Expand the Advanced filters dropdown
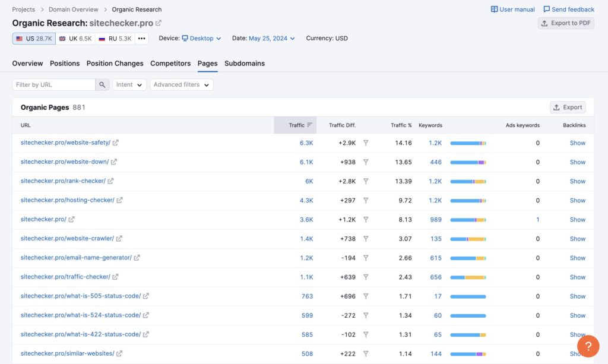 point(181,85)
